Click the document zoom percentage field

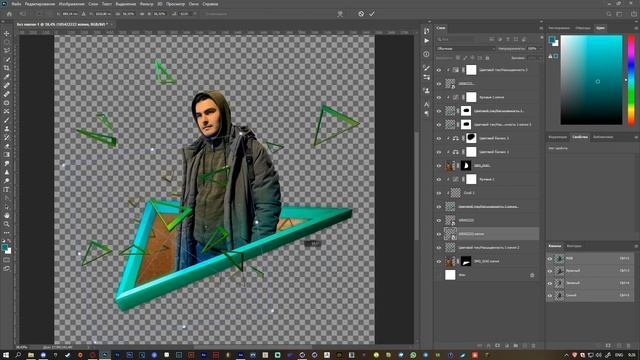(x=22, y=347)
